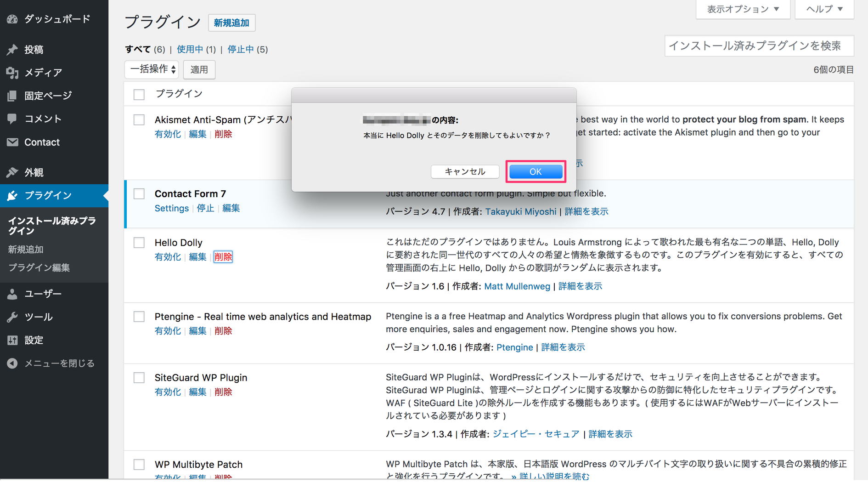The width and height of the screenshot is (868, 494).
Task: Click the Plugins plug icon
Action: (x=12, y=195)
